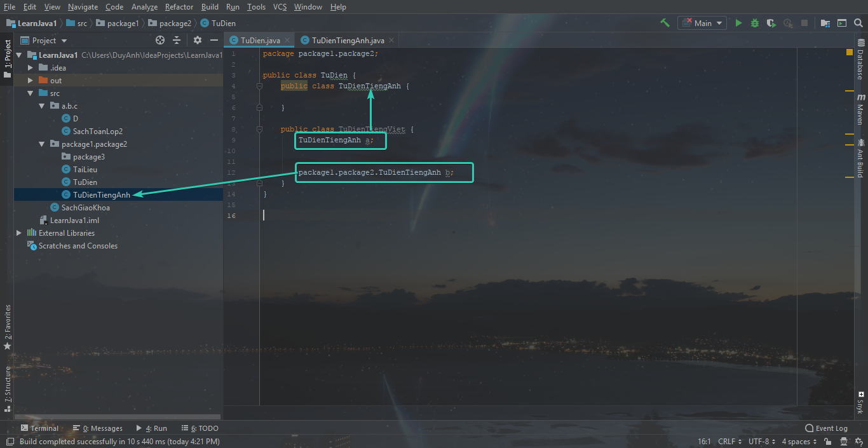This screenshot has width=868, height=448.
Task: Toggle tool window buttons in bottom-left corner
Action: pyautogui.click(x=10, y=442)
